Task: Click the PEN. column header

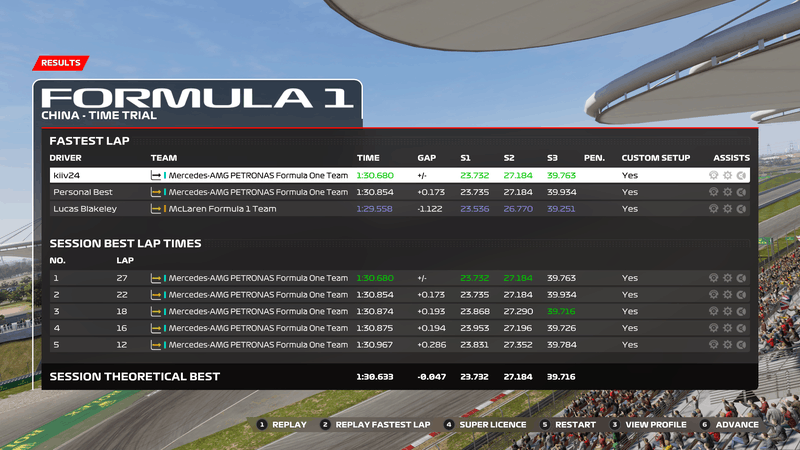Action: (594, 158)
